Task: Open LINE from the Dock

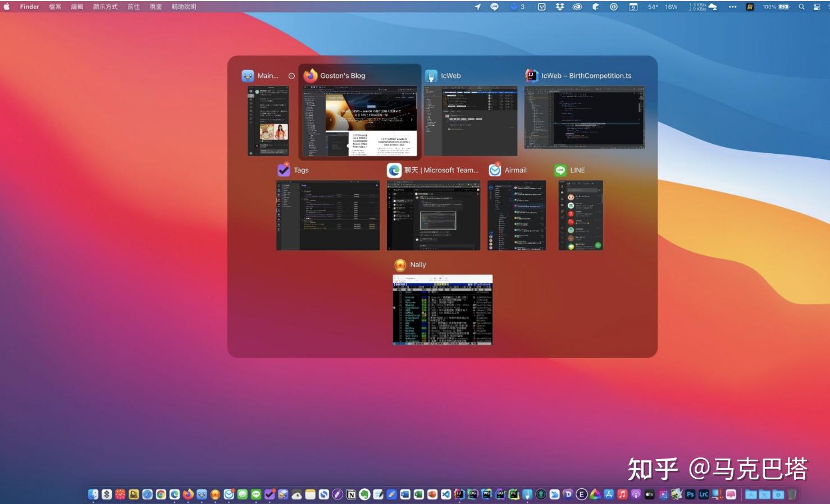Action: pyautogui.click(x=256, y=494)
